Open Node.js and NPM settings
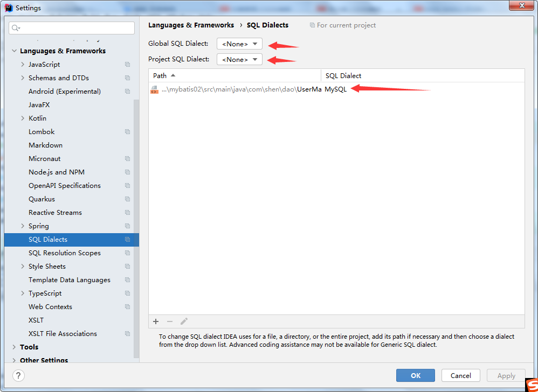Image resolution: width=538 pixels, height=392 pixels. [57, 172]
